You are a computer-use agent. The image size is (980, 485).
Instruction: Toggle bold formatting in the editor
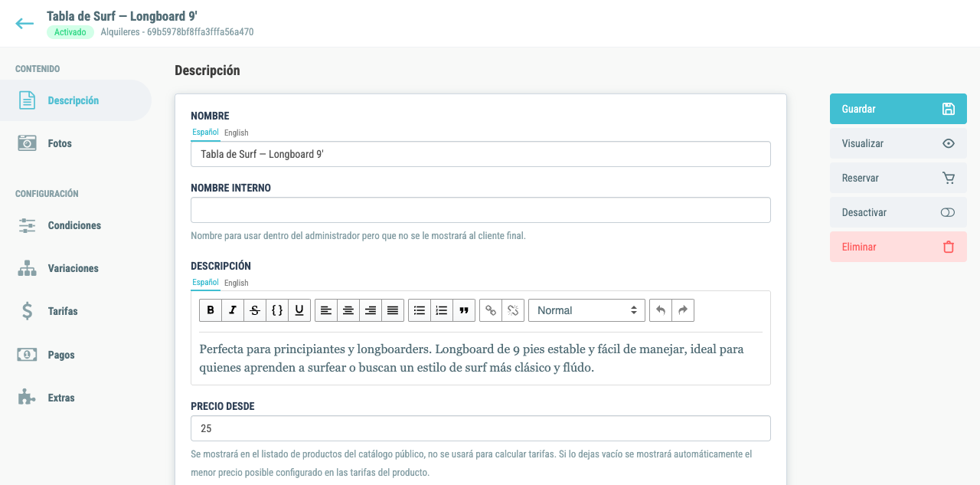pos(211,310)
